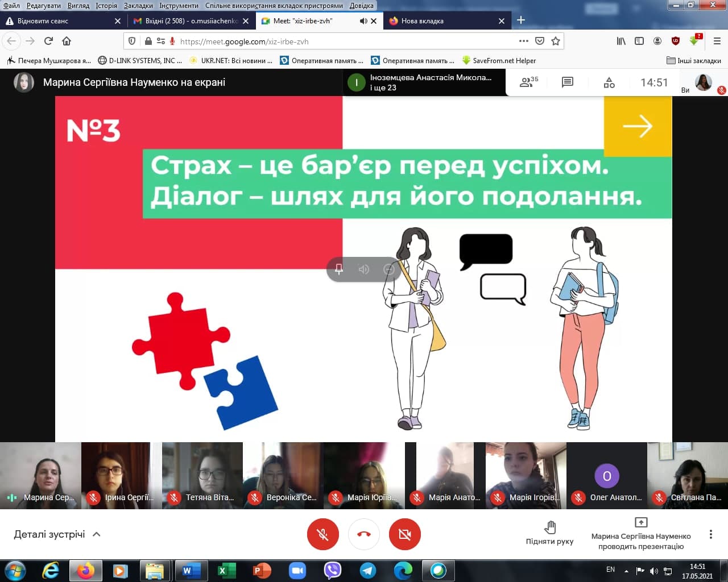
Task: Click the red hang up call button
Action: coord(364,534)
